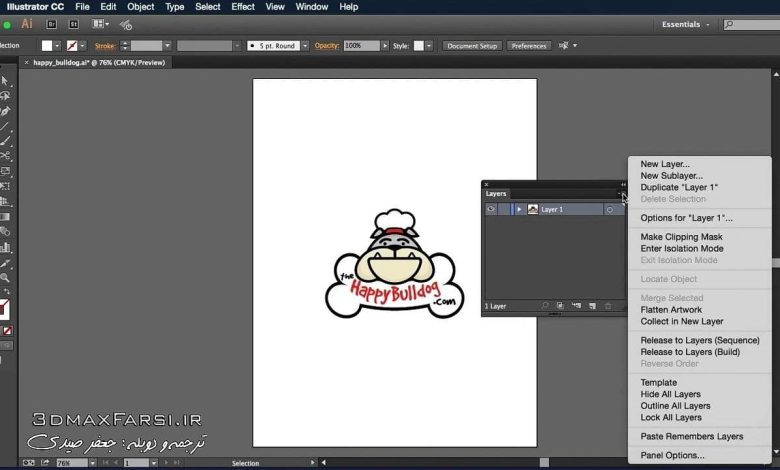Select the Line Segment tool
780x470 pixels.
(x=4, y=127)
